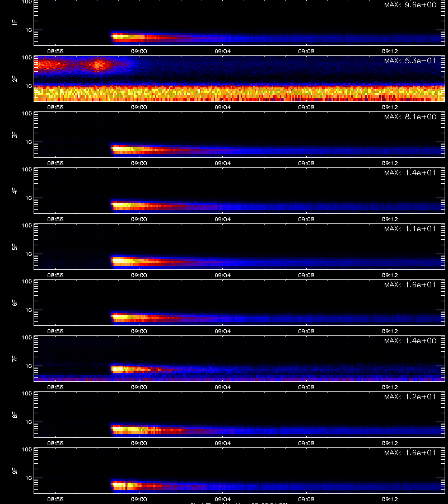Select MAX: 1.6e+01 in panel 9F
The height and width of the screenshot is (504, 448).
(x=410, y=452)
